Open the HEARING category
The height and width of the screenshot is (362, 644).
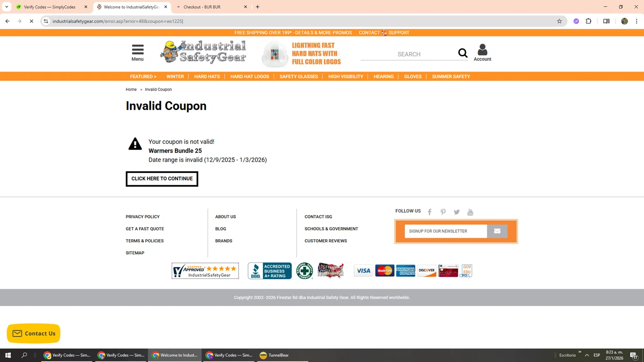tap(383, 76)
